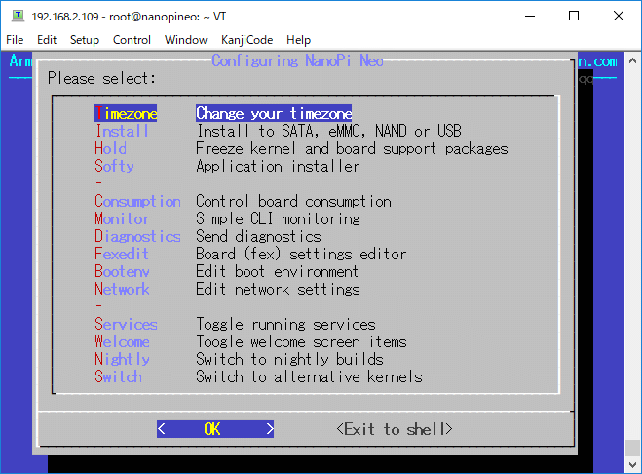This screenshot has width=642, height=474.
Task: Click 'Board (fex) settings editor' text
Action: (301, 254)
